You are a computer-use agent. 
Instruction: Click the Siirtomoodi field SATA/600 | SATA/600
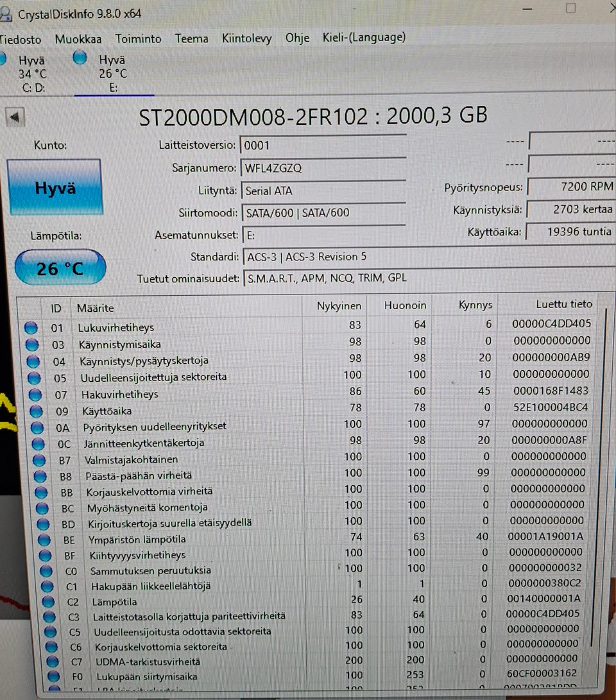tap(323, 213)
